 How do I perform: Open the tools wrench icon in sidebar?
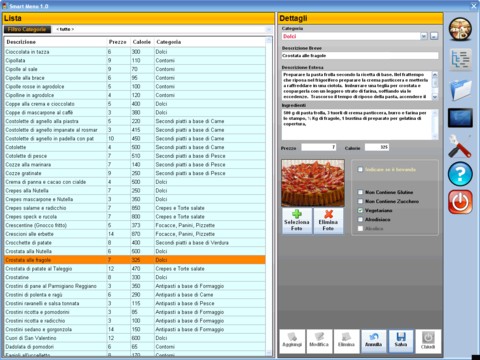coord(460,146)
